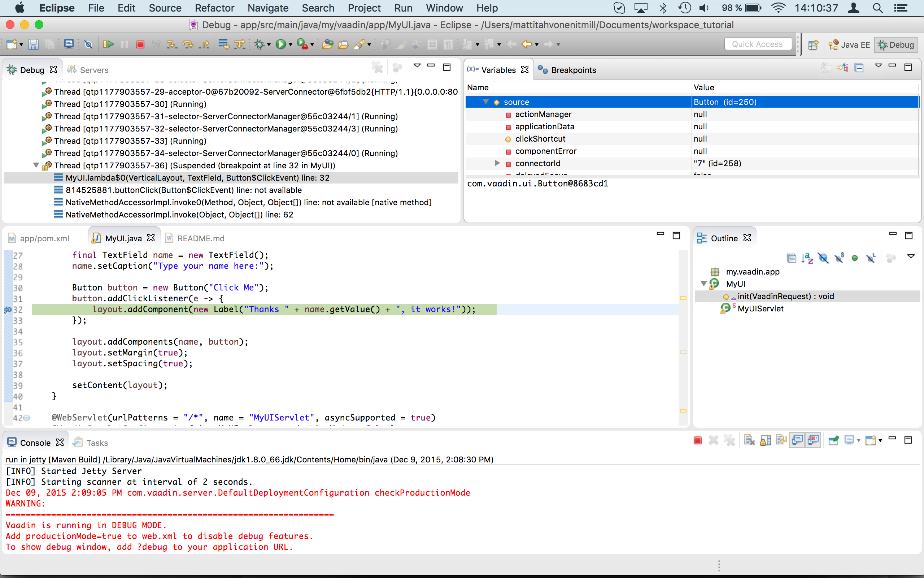Click Collapse All in Variables view
This screenshot has height=578, width=924.
click(x=859, y=68)
